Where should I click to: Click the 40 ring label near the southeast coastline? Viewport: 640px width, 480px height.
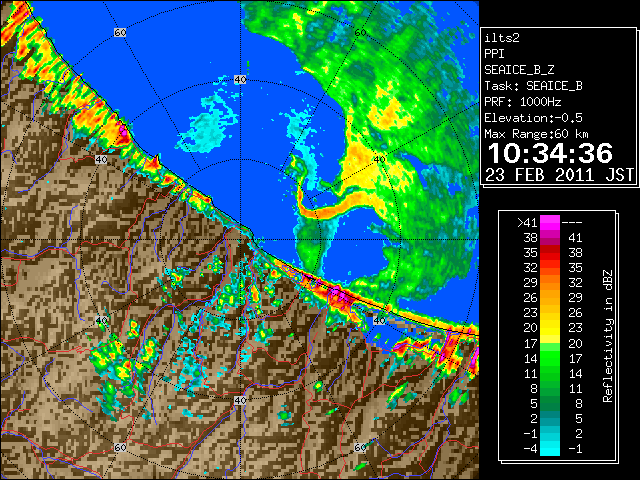pyautogui.click(x=379, y=320)
